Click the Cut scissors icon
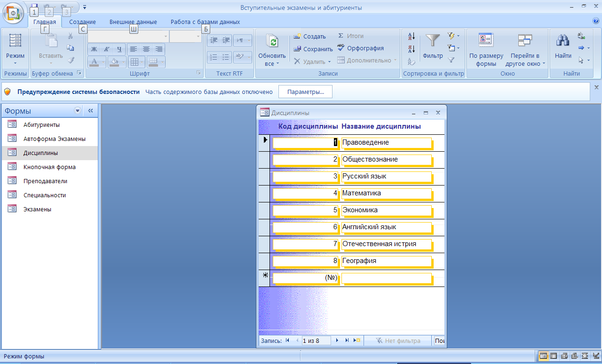This screenshot has width=602, height=364. click(x=71, y=36)
